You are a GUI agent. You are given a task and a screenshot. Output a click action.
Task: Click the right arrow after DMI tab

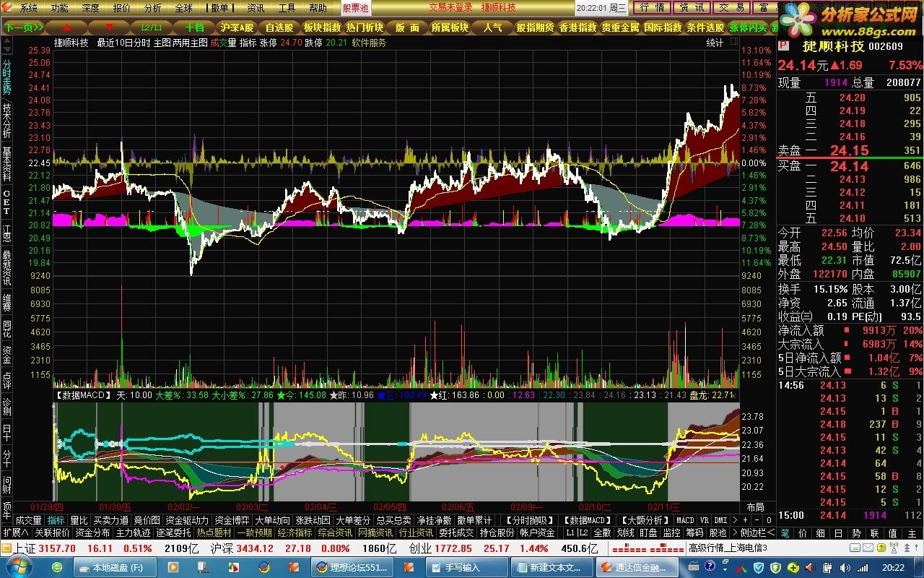click(735, 519)
